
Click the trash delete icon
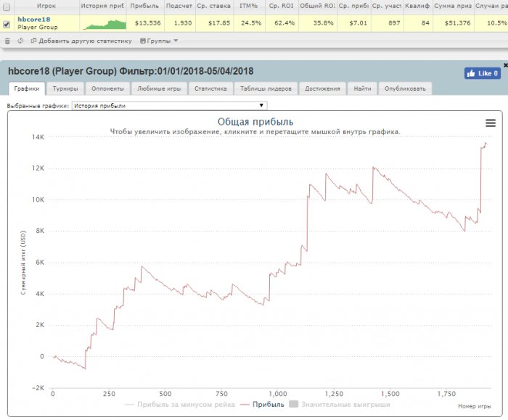click(7, 41)
